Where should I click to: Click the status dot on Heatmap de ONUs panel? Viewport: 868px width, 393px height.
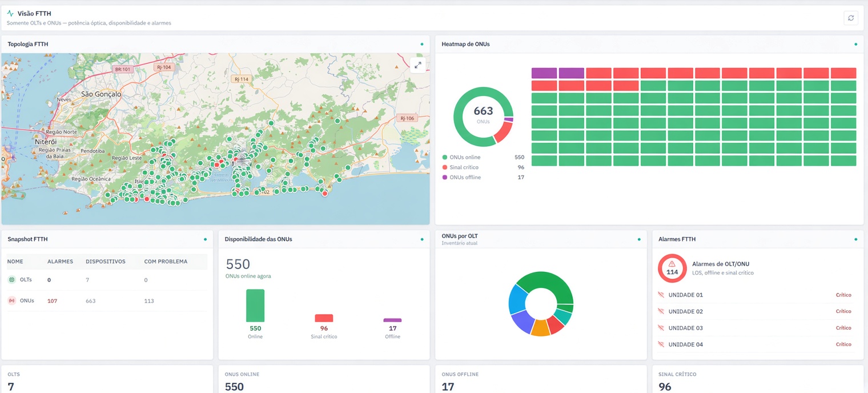856,44
